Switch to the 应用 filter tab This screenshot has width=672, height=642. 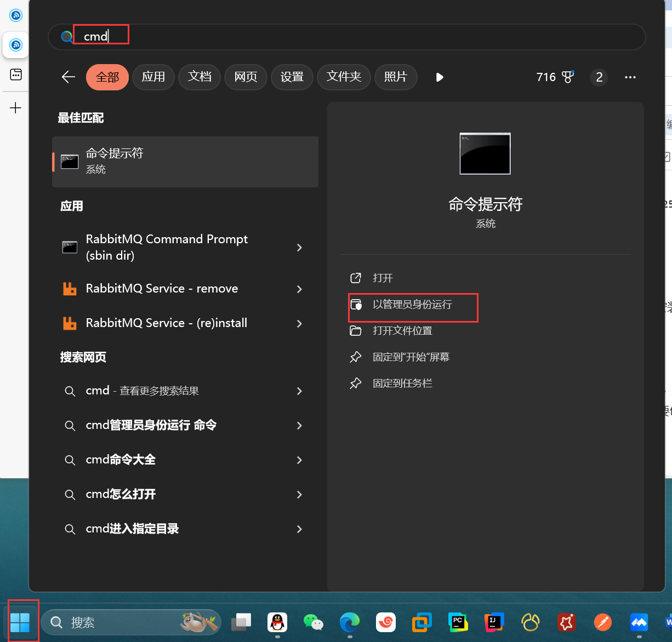[x=153, y=77]
